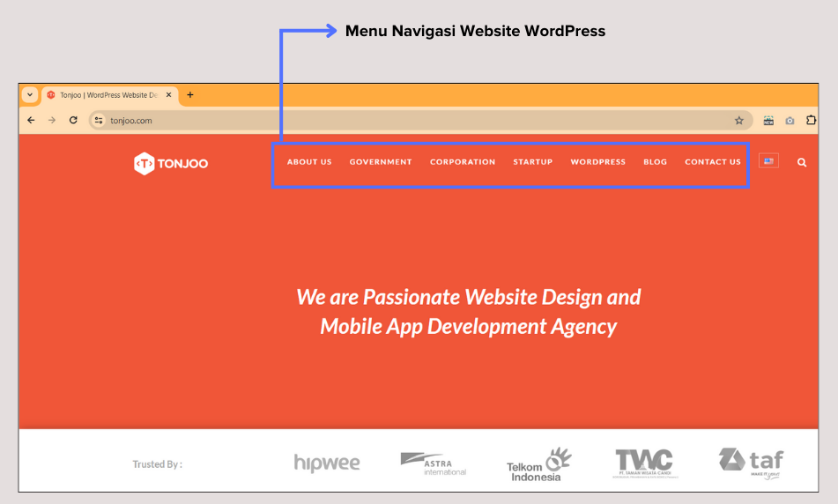Click the NEW-badged extension icon
The height and width of the screenshot is (504, 838).
[x=768, y=121]
